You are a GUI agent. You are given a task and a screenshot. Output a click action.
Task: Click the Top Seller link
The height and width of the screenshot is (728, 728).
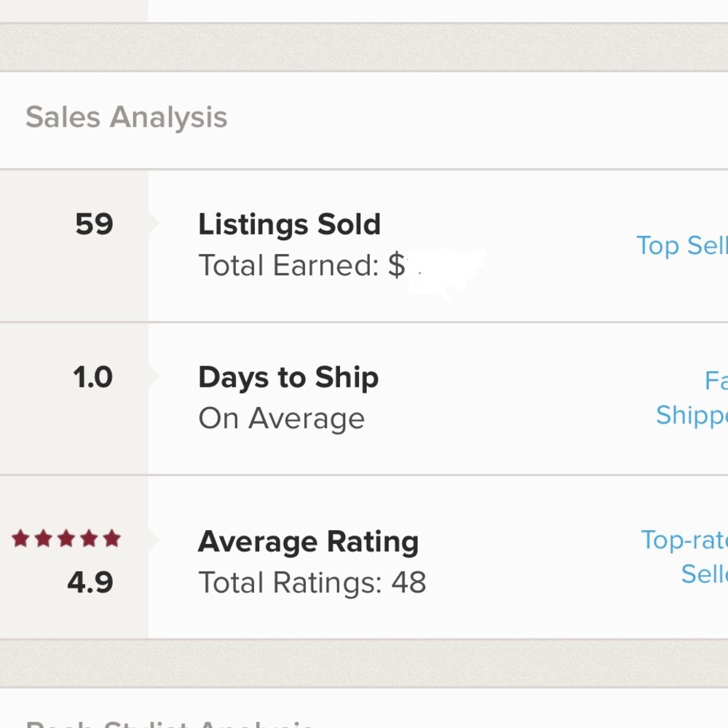[681, 246]
